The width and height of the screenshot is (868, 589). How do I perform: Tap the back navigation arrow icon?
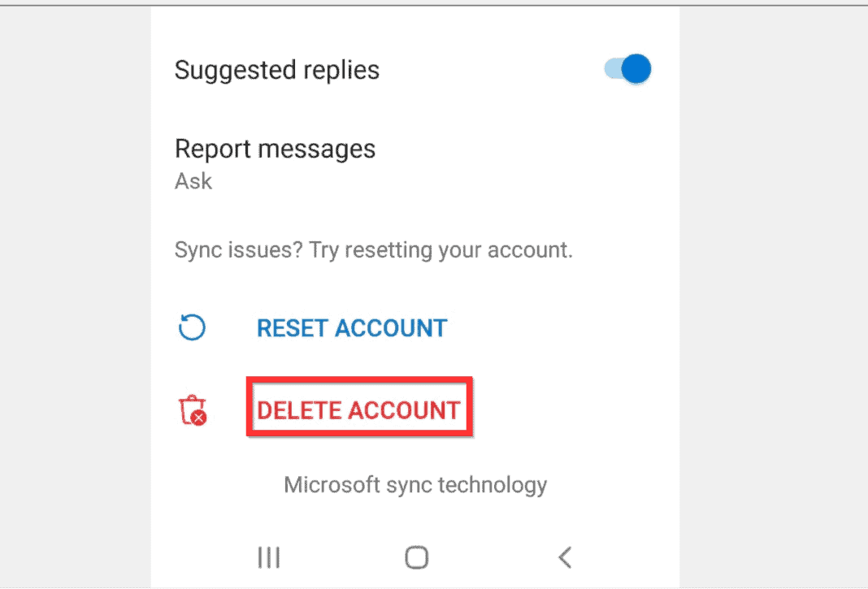coord(565,557)
